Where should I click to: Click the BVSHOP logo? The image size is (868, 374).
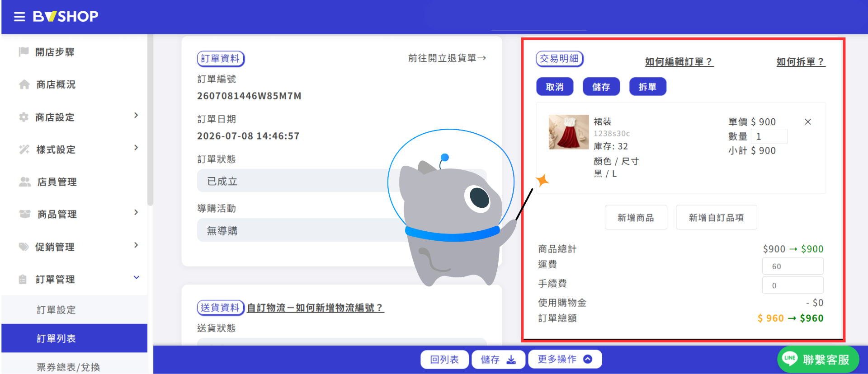tap(66, 17)
